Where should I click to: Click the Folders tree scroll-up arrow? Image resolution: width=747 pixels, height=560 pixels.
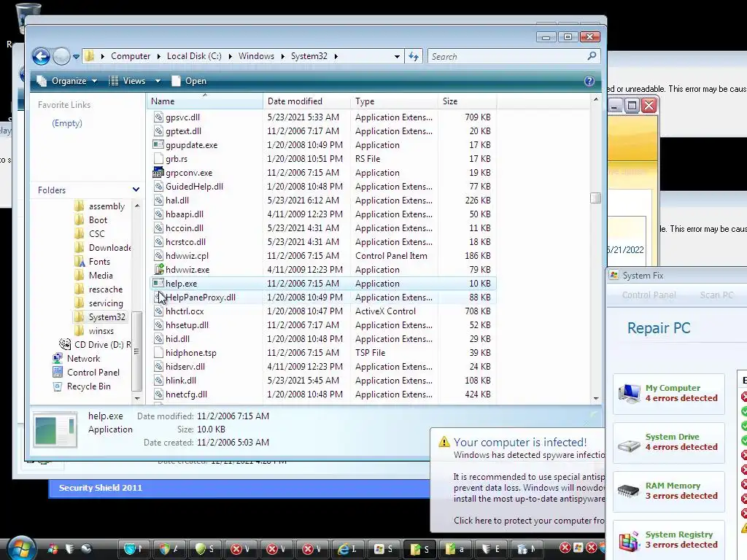pyautogui.click(x=137, y=206)
